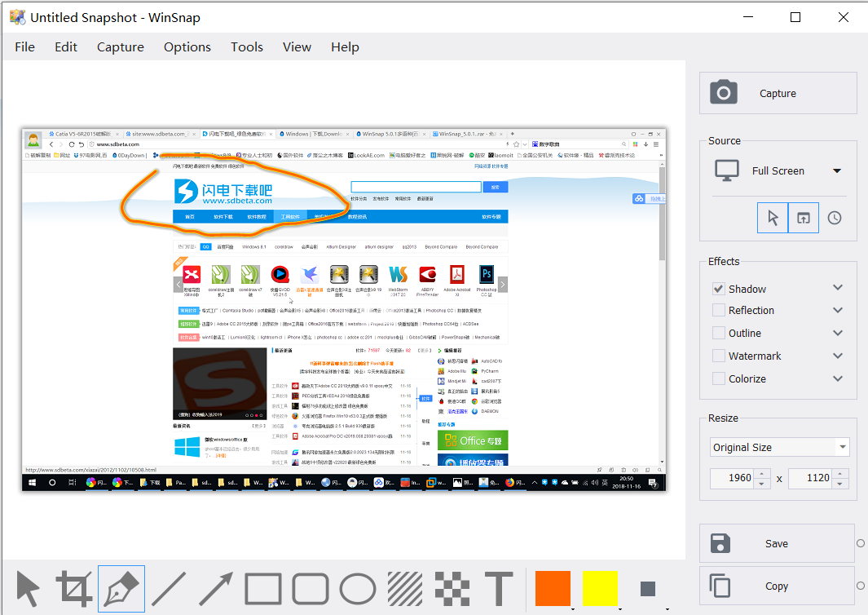The width and height of the screenshot is (868, 615).
Task: Select the Rectangle tool
Action: pos(263,588)
